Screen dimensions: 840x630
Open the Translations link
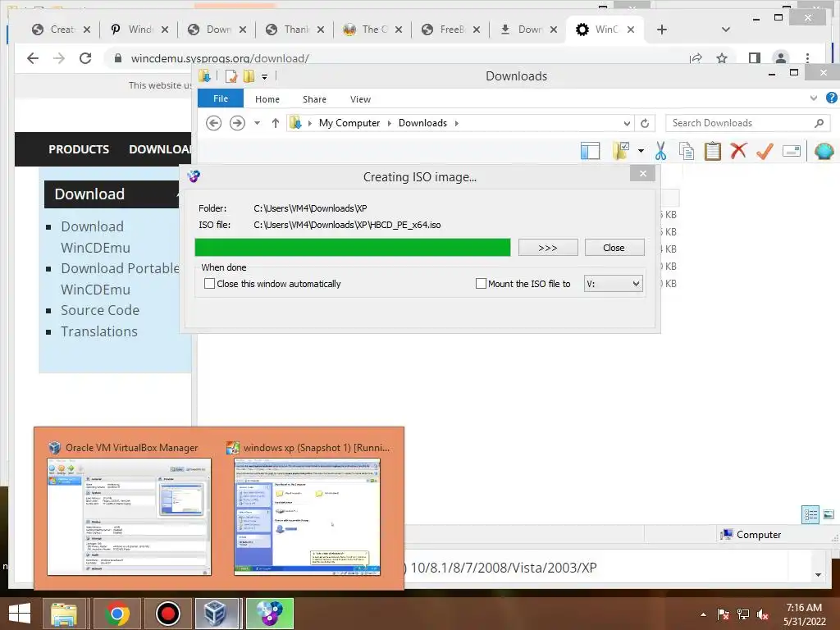pyautogui.click(x=99, y=331)
